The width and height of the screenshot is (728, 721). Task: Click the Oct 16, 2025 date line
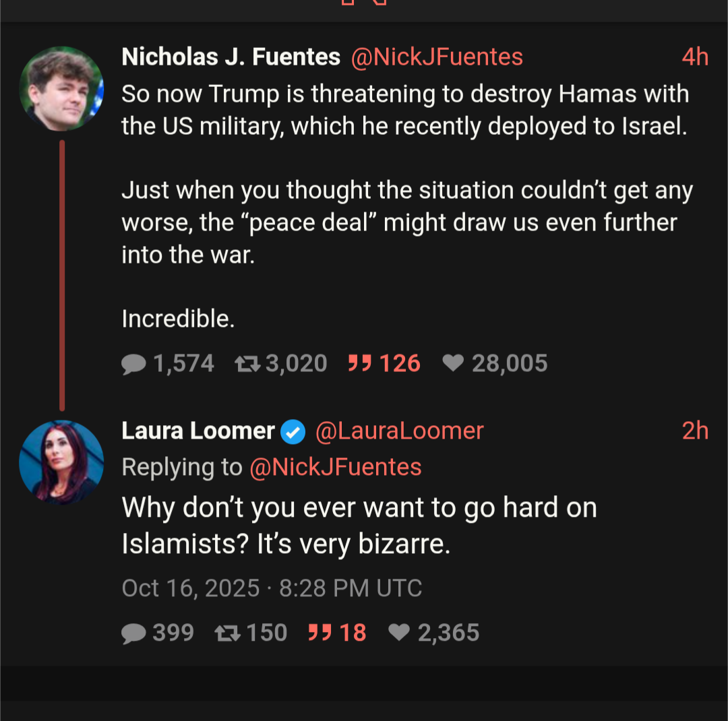pos(272,588)
